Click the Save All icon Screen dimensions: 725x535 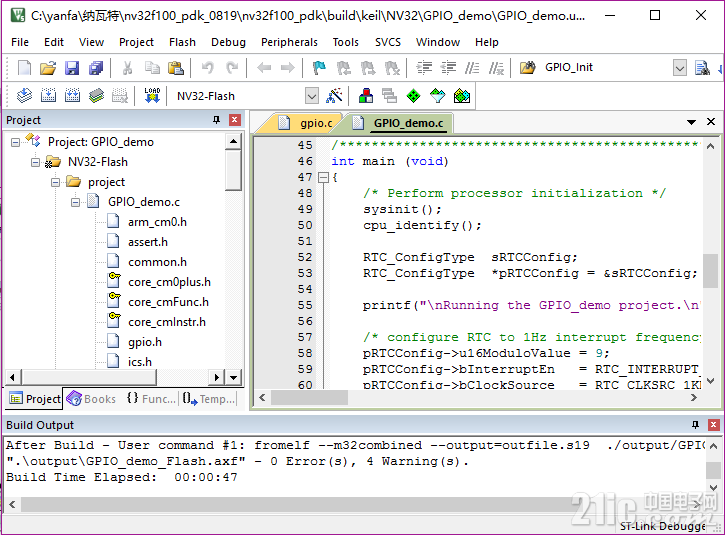pyautogui.click(x=96, y=68)
